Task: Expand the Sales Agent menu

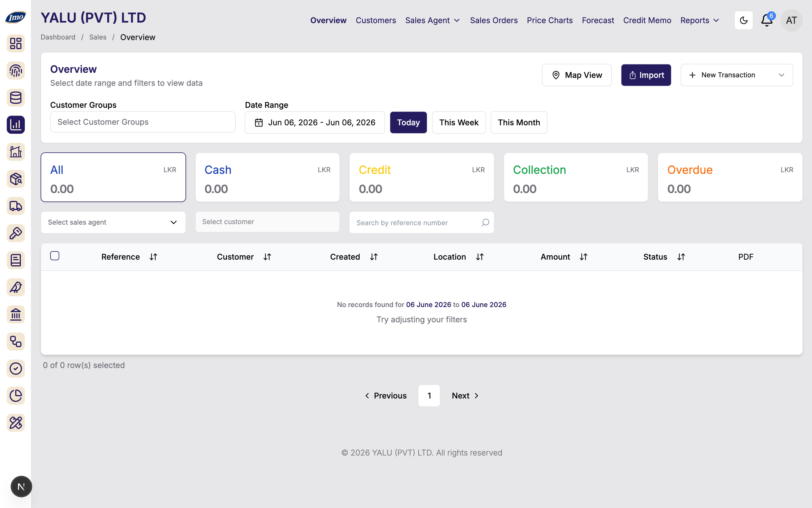Action: pyautogui.click(x=433, y=21)
